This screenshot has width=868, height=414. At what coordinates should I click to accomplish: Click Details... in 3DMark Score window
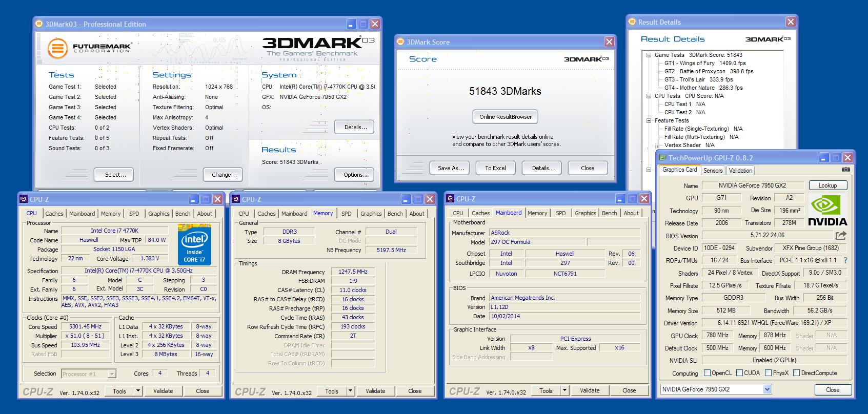click(x=543, y=168)
